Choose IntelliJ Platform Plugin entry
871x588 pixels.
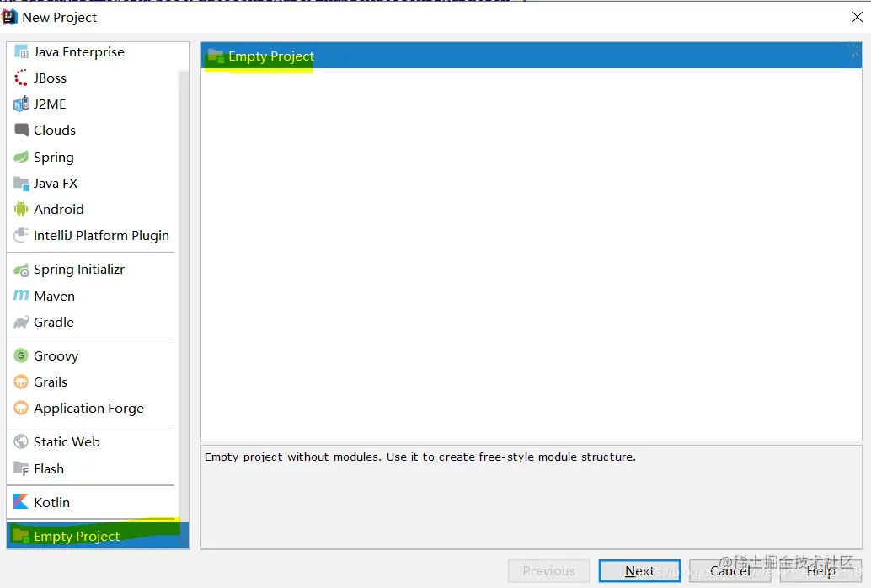tap(93, 236)
